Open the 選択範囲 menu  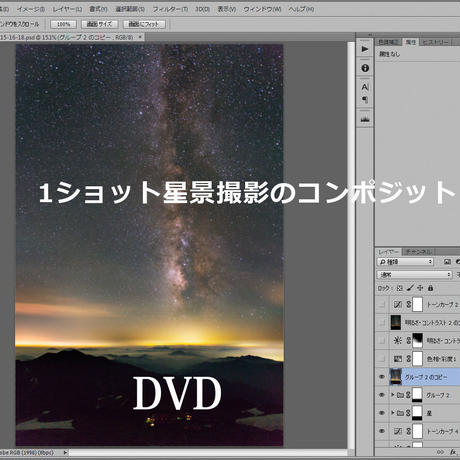[130, 9]
